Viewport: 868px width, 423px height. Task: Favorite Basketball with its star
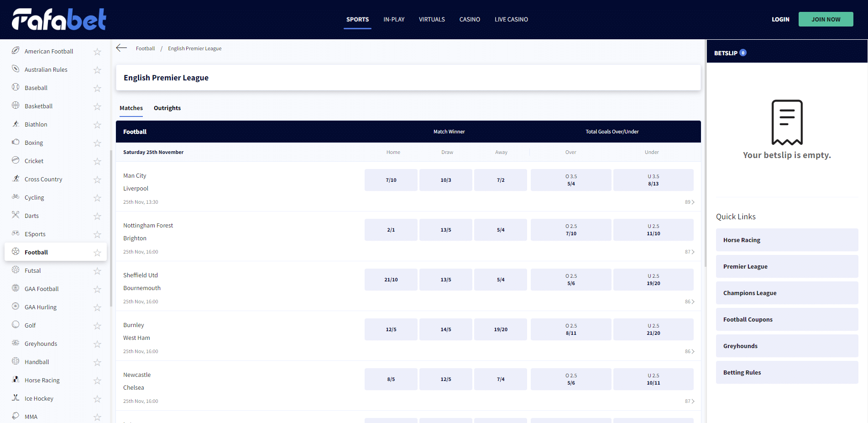click(97, 106)
